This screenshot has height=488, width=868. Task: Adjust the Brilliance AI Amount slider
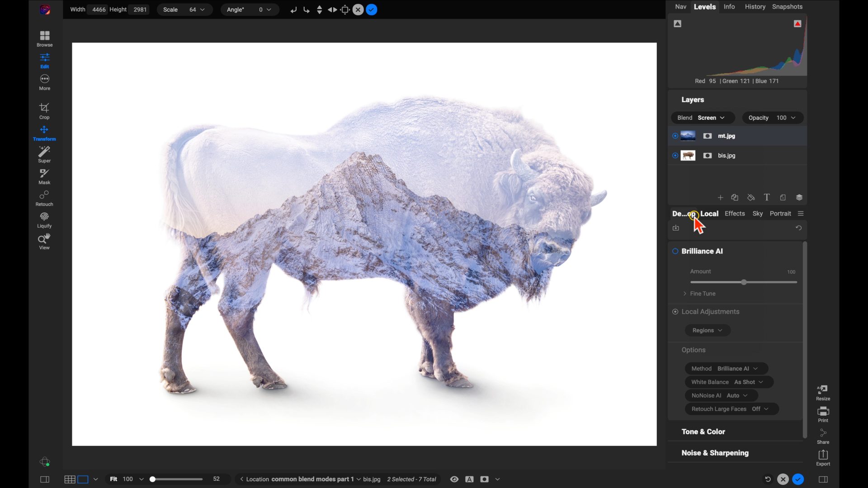(x=744, y=282)
